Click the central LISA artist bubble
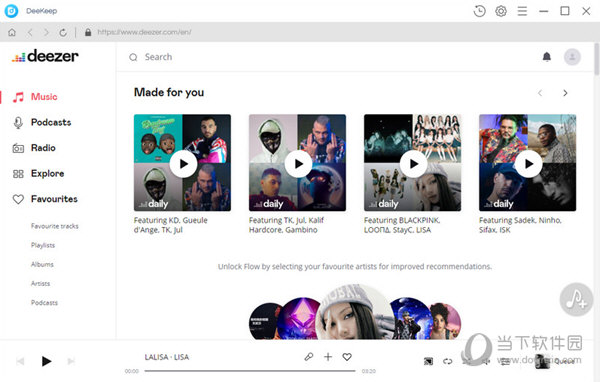Viewport: 600px width, 382px height. (x=355, y=313)
